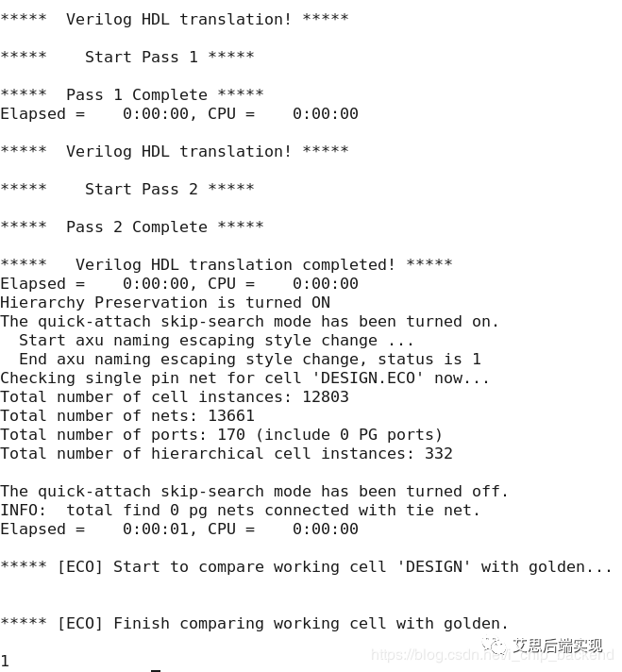622x672 pixels.
Task: Click '[ECO] Finish comparing working cell' line
Action: (x=255, y=623)
